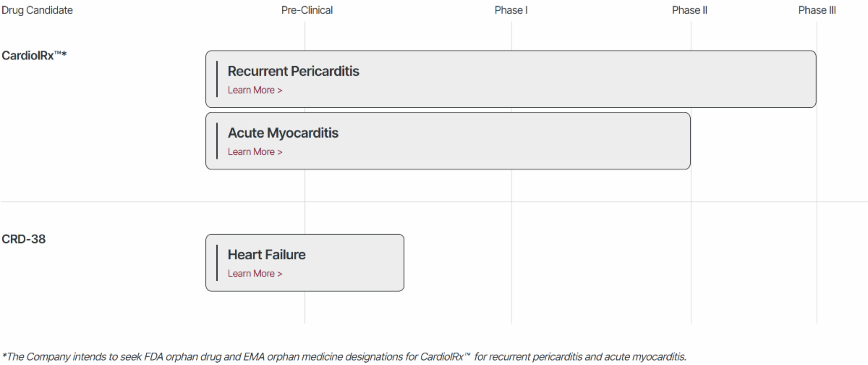868x365 pixels.
Task: Click the dark accent bar beside Recurrent Pericarditis
Action: tap(217, 79)
